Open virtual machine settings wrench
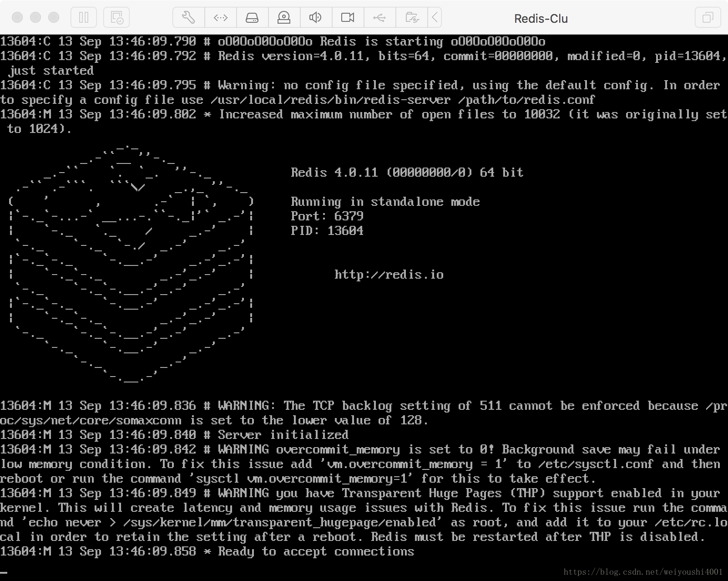The height and width of the screenshot is (581, 728). [188, 18]
